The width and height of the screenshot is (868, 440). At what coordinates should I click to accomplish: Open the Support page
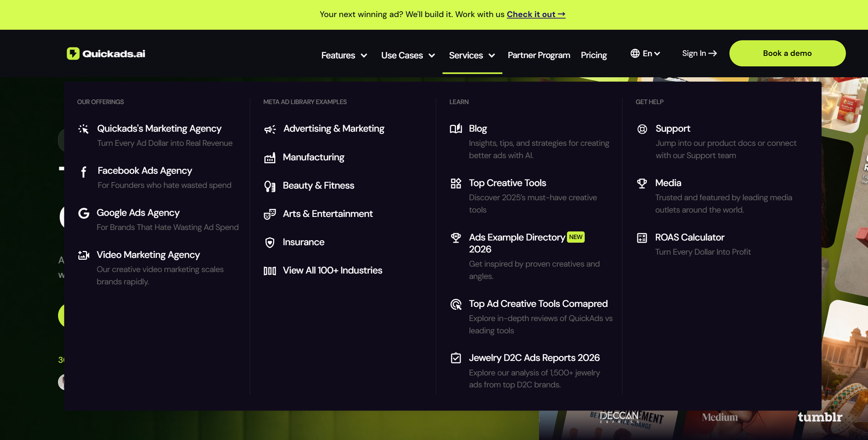click(x=673, y=128)
